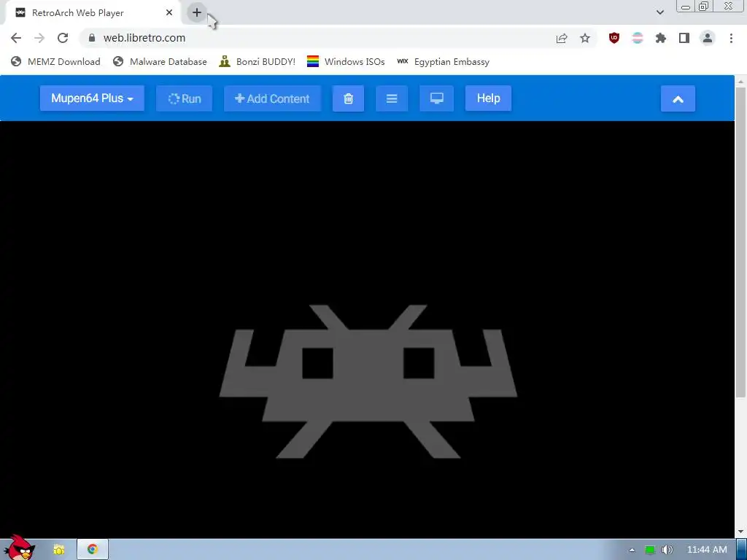Screen dimensions: 747x560
Task: Open the Mupen64 Plus core dropdown
Action: point(92,98)
